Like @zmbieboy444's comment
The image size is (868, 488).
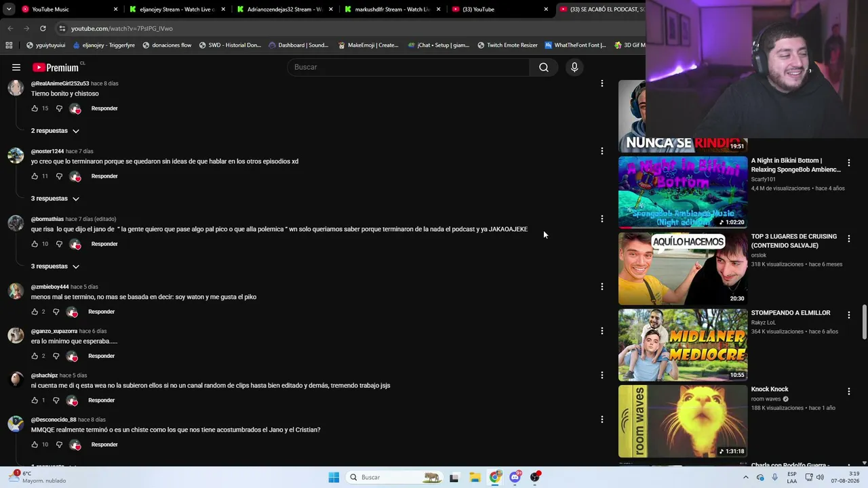point(35,312)
